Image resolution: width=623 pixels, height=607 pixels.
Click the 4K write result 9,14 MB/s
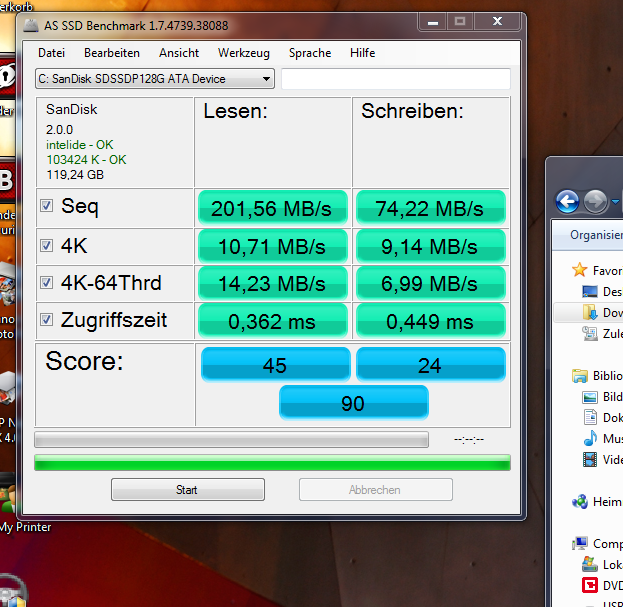[431, 246]
